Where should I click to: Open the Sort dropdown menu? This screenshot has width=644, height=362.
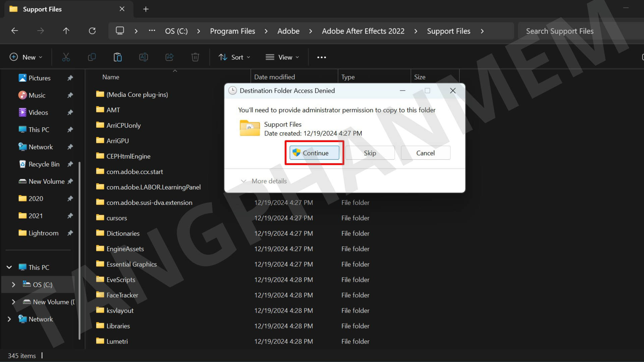234,57
